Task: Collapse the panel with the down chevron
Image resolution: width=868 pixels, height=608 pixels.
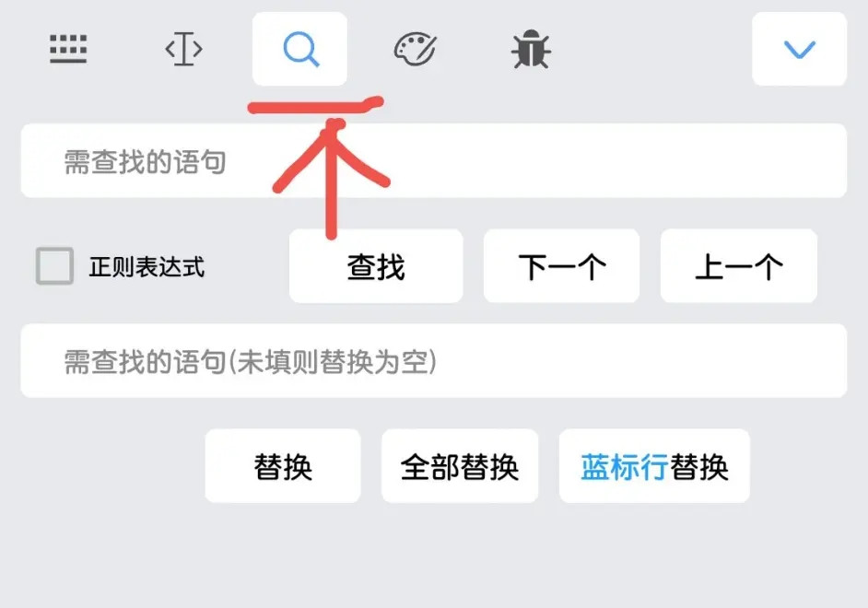Action: pos(800,49)
